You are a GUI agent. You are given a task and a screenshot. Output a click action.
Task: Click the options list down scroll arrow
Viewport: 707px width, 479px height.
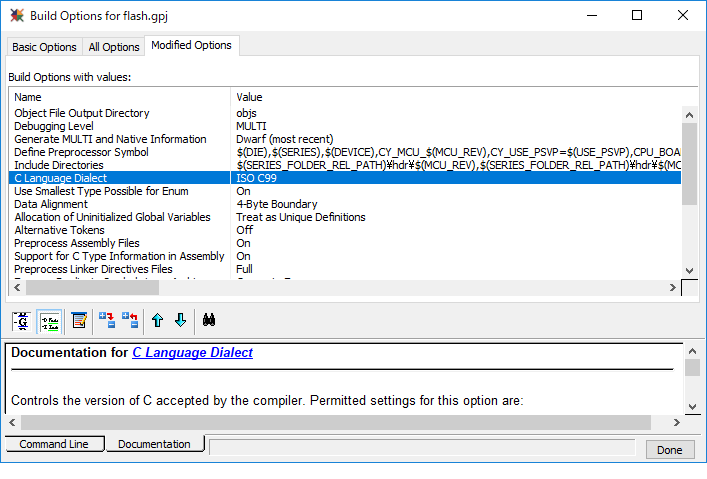[689, 271]
